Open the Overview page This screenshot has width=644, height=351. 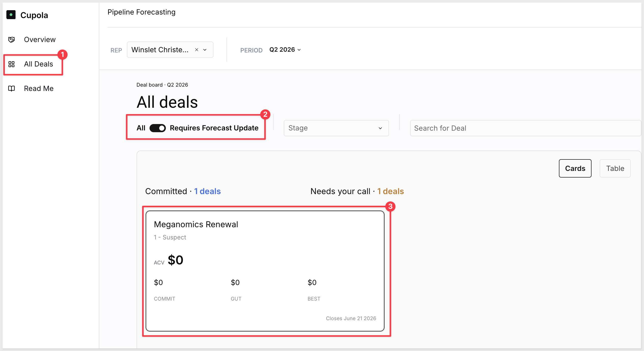[x=39, y=39]
